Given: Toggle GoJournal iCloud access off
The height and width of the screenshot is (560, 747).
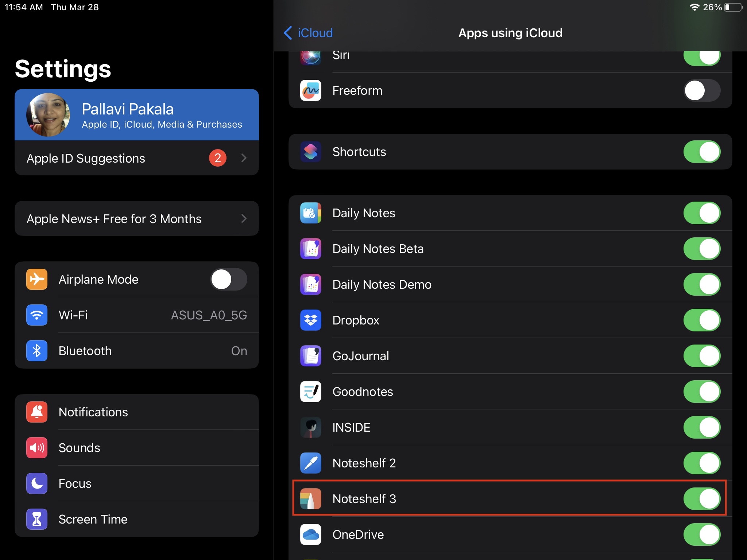Looking at the screenshot, I should coord(702,356).
